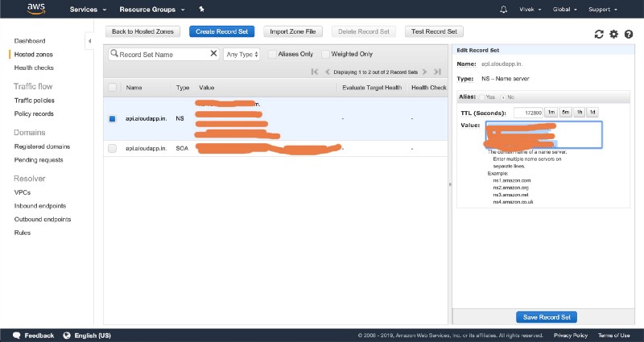Select Alias No radio button

[x=503, y=97]
